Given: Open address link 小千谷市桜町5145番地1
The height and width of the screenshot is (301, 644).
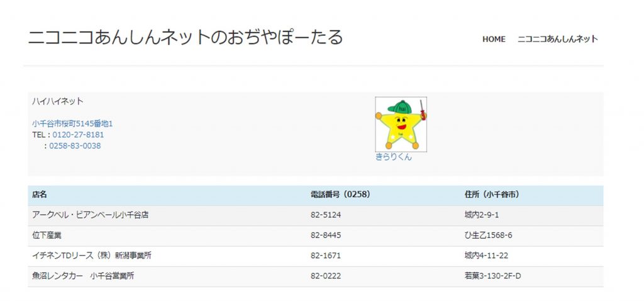Looking at the screenshot, I should [x=72, y=123].
